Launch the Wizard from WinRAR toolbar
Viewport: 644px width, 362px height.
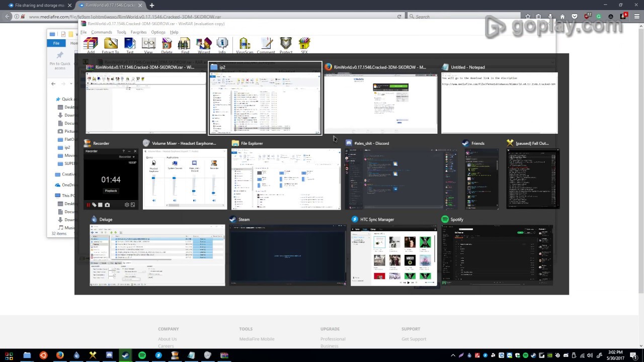pyautogui.click(x=204, y=45)
